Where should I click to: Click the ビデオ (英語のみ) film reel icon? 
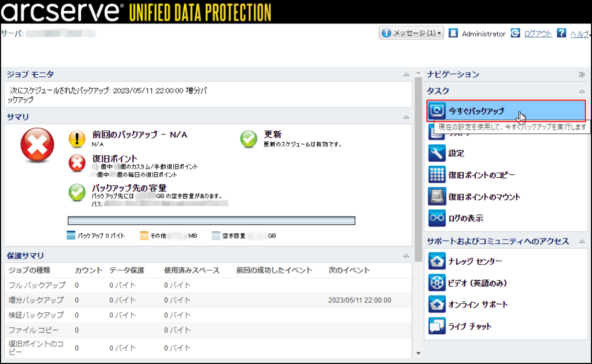[437, 282]
